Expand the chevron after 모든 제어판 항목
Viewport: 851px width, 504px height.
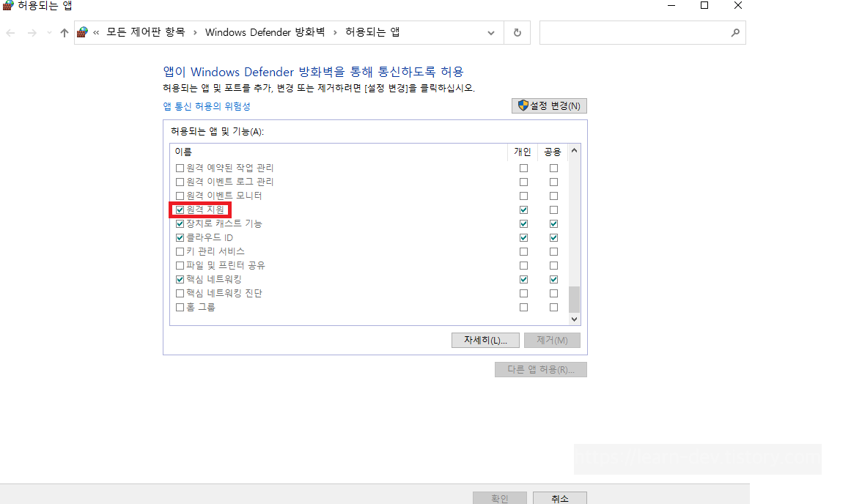(195, 32)
